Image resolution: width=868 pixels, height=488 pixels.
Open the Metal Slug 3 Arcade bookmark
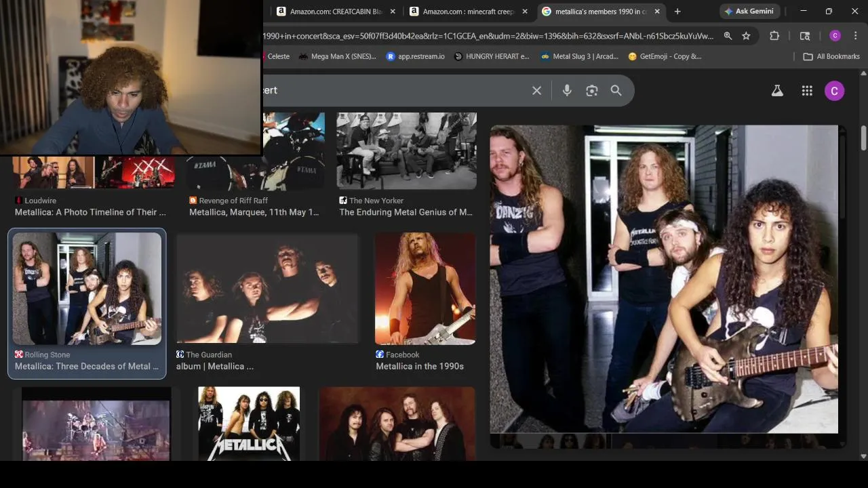pyautogui.click(x=580, y=56)
